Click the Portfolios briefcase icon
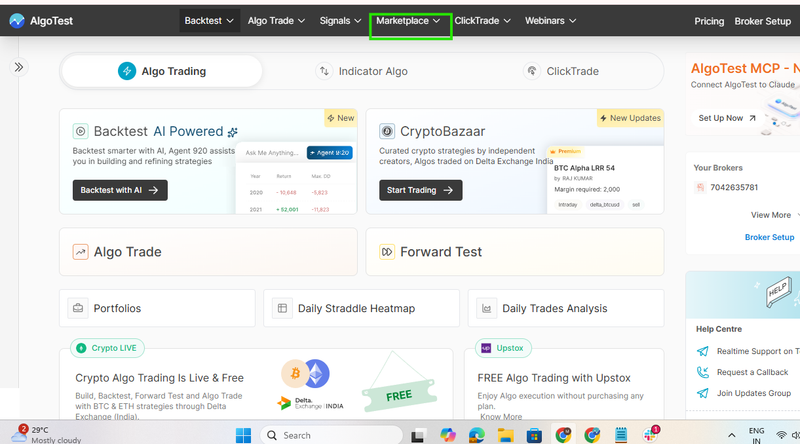This screenshot has height=444, width=800. (x=78, y=308)
